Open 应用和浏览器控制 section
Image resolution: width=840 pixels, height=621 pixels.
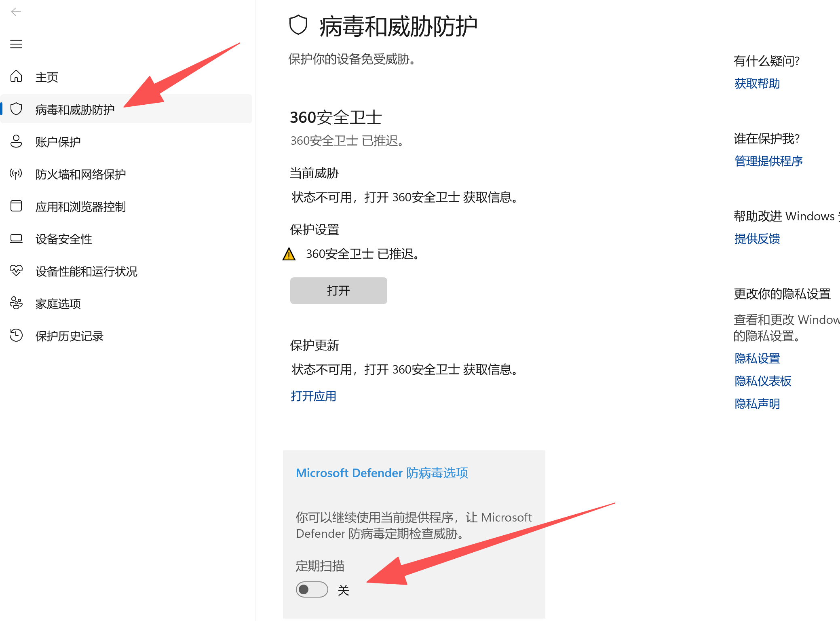click(126, 206)
